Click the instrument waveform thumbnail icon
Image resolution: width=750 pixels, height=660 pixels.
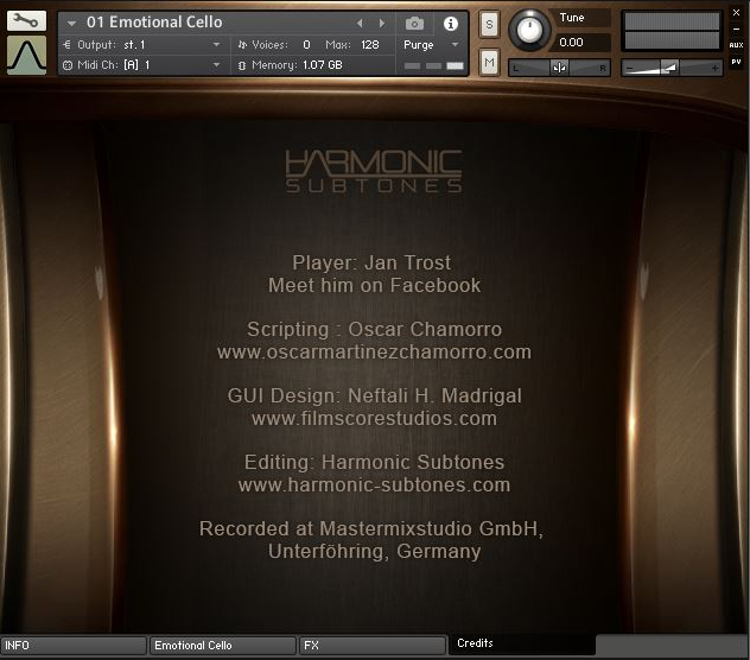click(27, 55)
